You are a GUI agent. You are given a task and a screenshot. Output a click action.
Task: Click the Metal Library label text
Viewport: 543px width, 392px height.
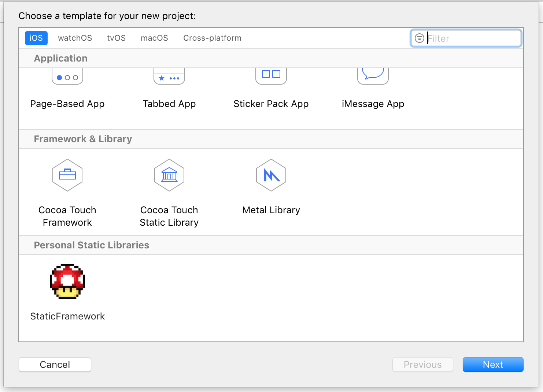tap(271, 210)
